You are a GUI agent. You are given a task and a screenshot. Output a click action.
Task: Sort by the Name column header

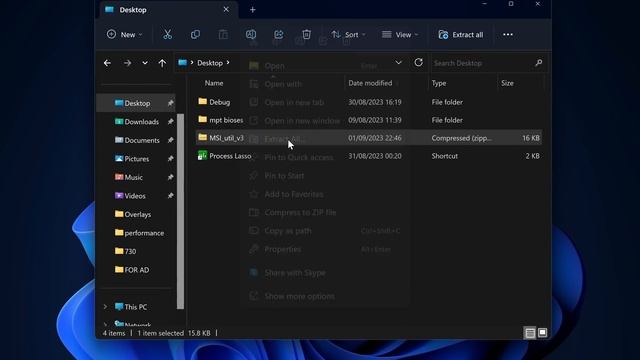click(214, 83)
